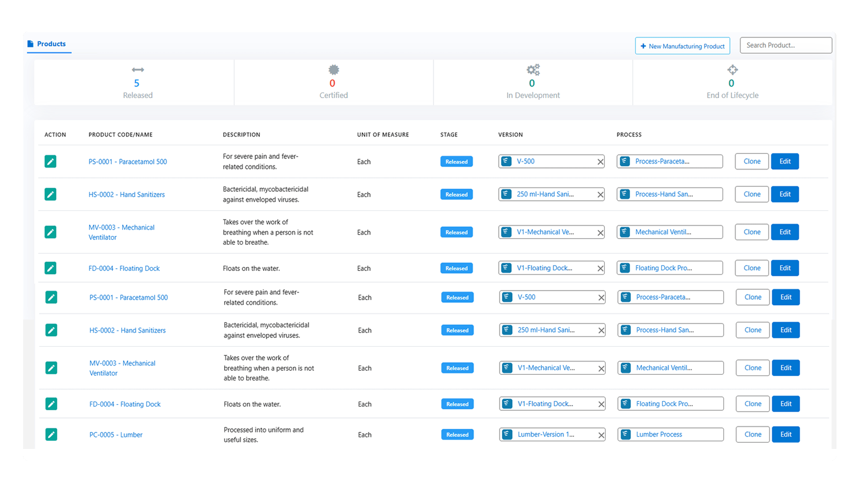Open the topmost V-500 version dropdown
This screenshot has width=852, height=504.
coord(551,161)
